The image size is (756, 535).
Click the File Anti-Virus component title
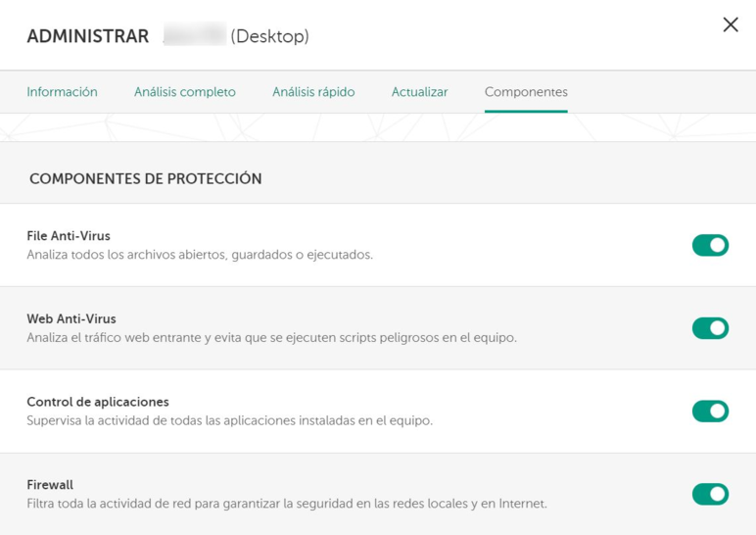tap(69, 236)
